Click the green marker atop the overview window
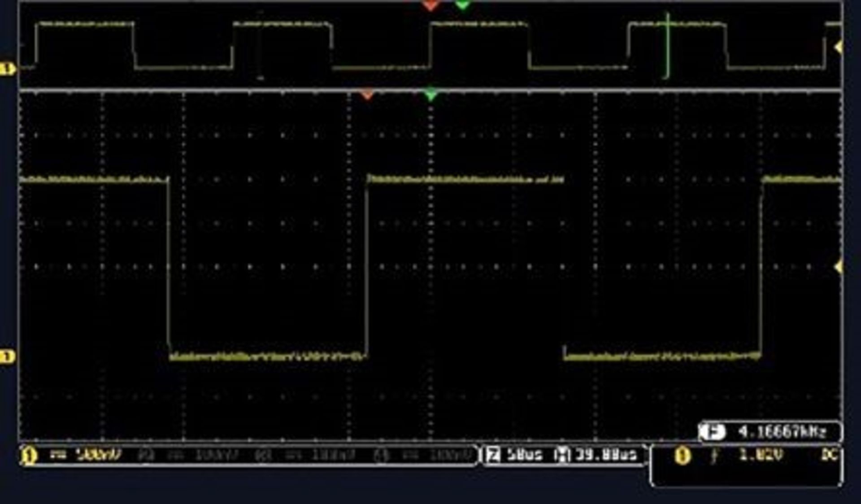The width and height of the screenshot is (861, 504). [x=462, y=5]
